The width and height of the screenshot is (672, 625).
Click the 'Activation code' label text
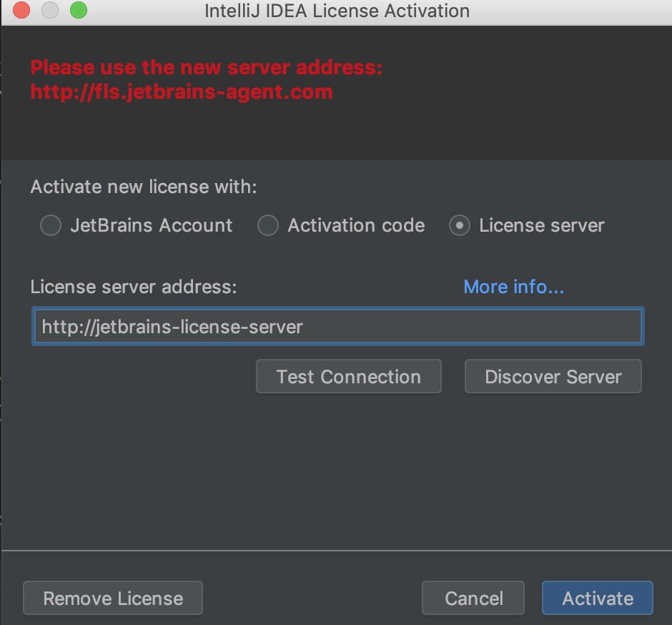(x=356, y=226)
